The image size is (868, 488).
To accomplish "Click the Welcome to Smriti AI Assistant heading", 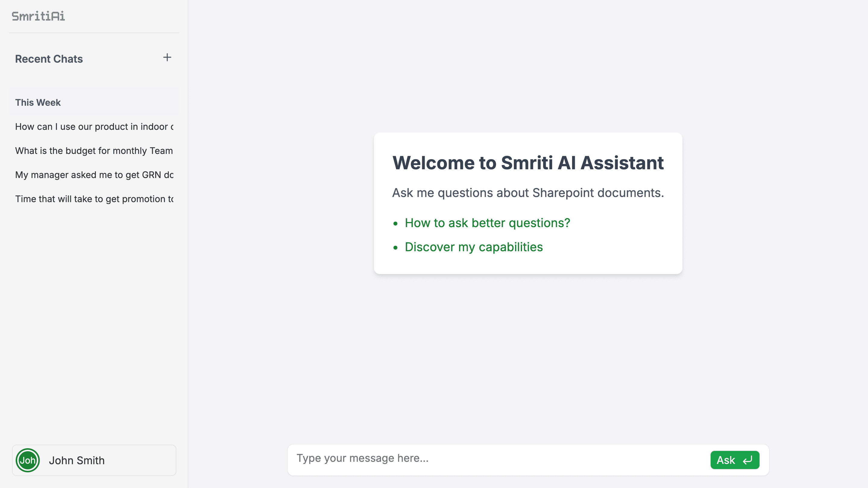I will 528,163.
